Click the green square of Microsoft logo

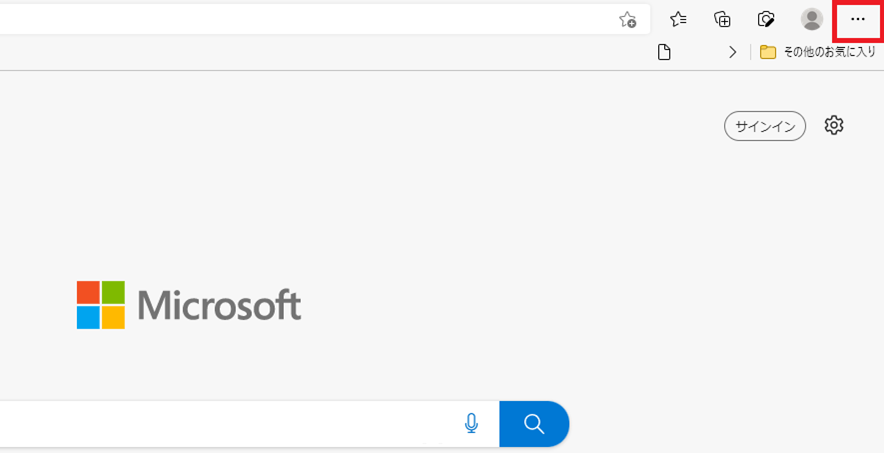(113, 292)
